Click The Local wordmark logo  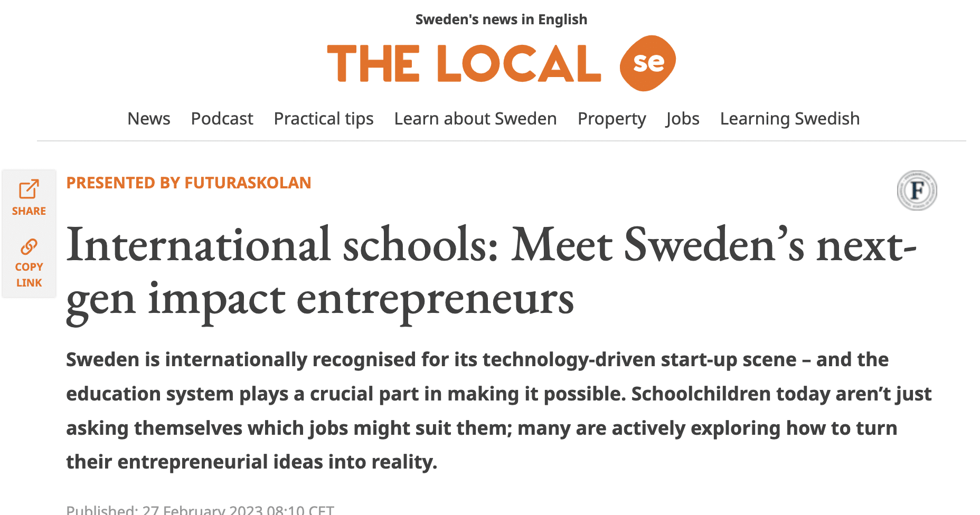(x=464, y=64)
